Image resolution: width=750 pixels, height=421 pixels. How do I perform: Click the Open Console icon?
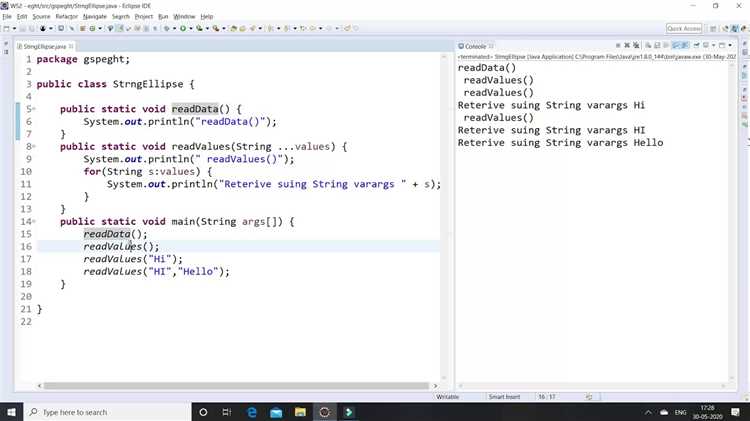[x=722, y=45]
